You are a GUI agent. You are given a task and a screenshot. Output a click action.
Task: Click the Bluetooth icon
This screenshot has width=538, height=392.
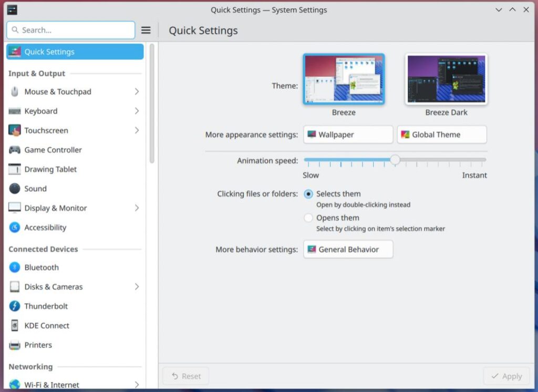14,267
